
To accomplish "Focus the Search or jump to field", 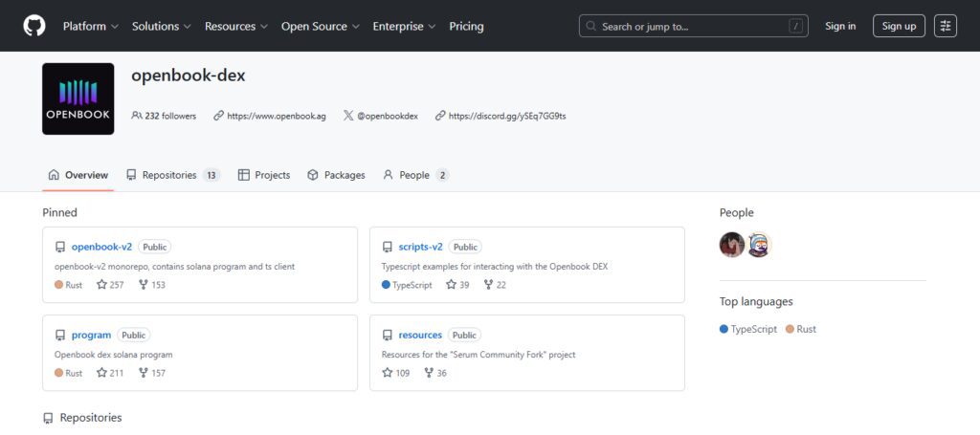I will [694, 26].
